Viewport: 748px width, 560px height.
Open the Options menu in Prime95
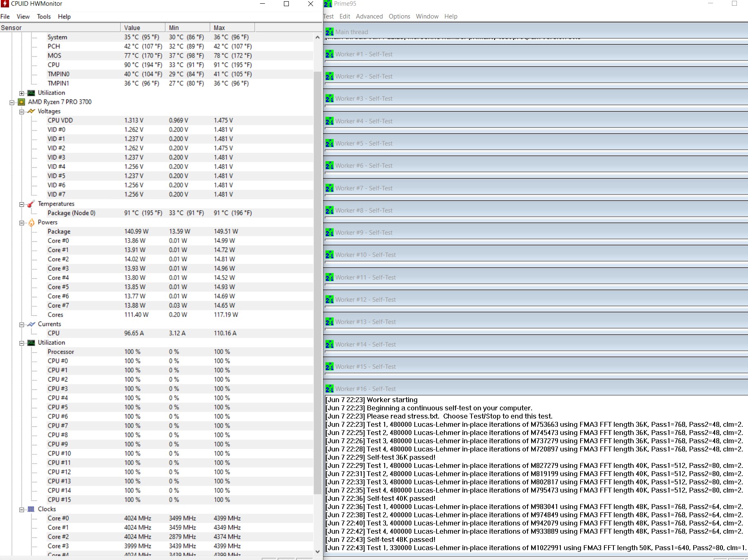point(400,16)
